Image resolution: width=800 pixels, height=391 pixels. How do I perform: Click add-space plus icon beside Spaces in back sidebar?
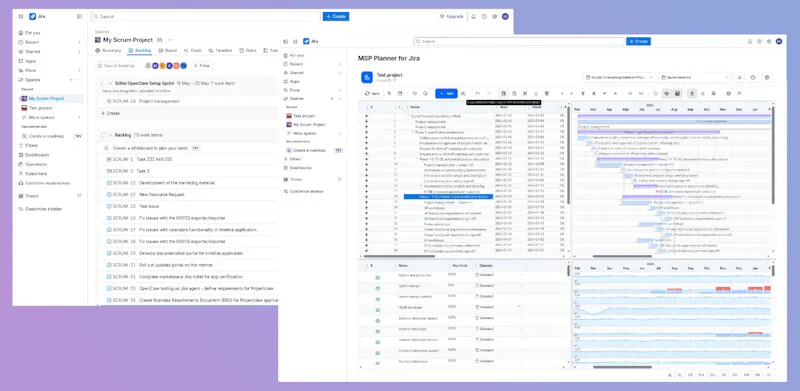tap(71, 80)
